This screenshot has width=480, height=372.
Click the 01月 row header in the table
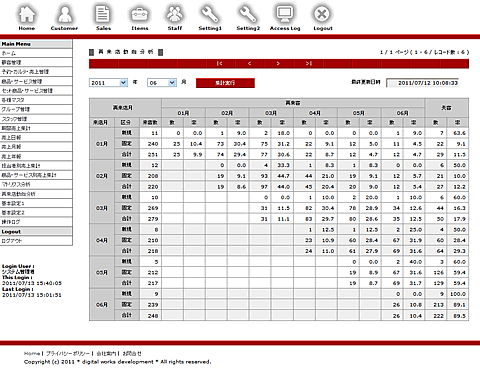tap(102, 144)
